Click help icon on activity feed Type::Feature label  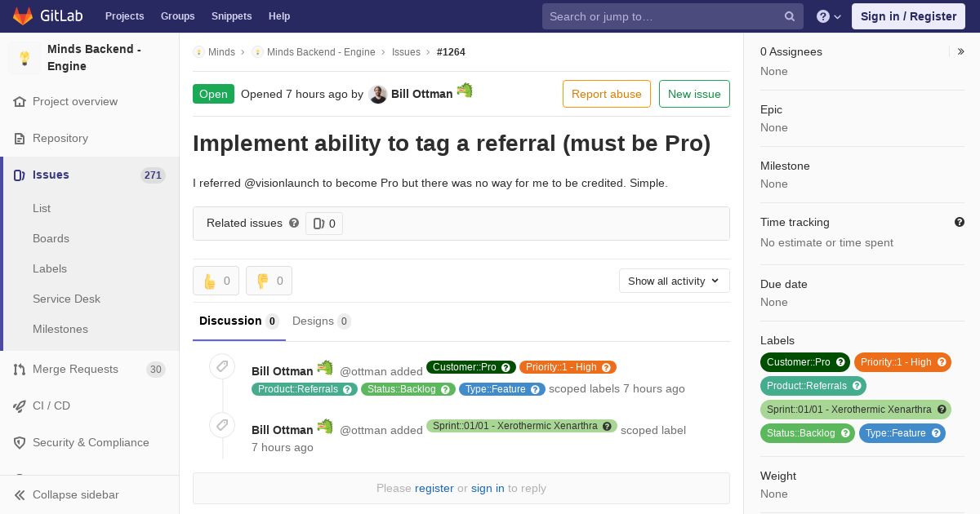point(537,390)
